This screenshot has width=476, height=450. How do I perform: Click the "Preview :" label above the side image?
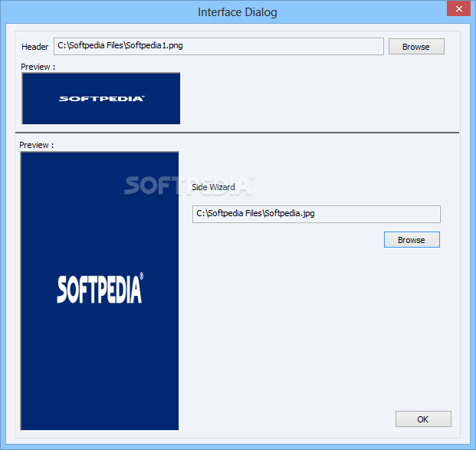(37, 145)
